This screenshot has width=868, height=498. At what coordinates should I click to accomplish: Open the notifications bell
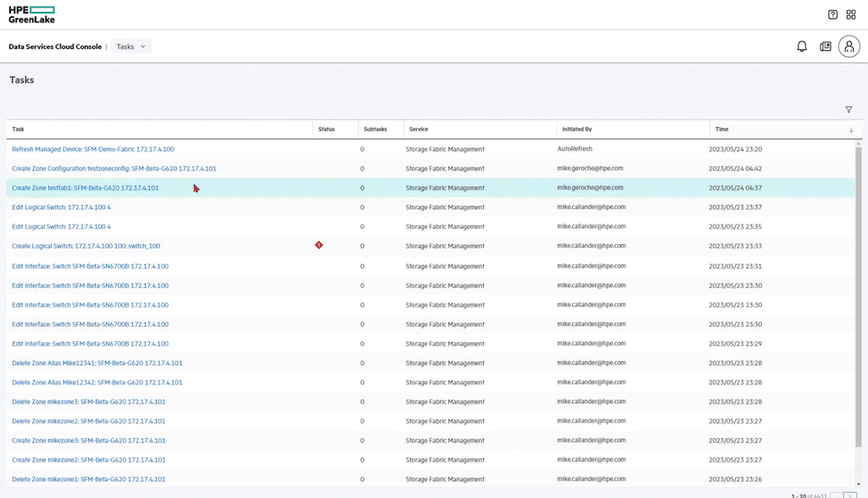[x=802, y=47]
